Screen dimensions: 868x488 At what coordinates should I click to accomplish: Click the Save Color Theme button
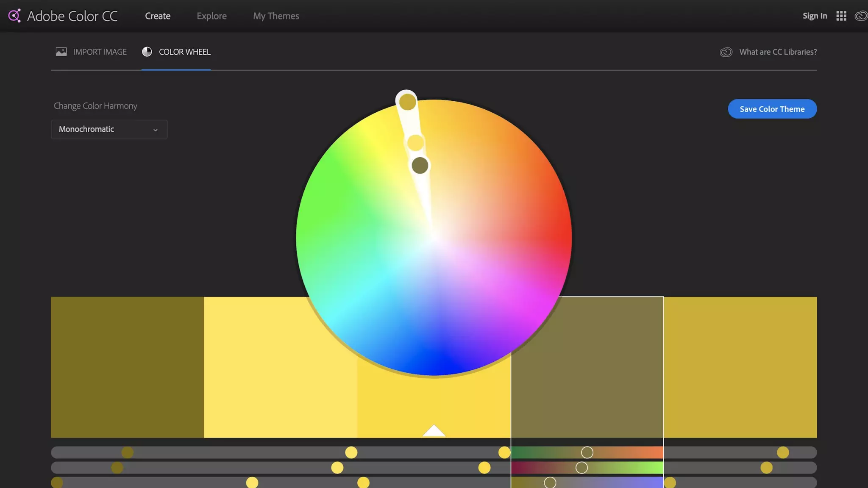(772, 109)
